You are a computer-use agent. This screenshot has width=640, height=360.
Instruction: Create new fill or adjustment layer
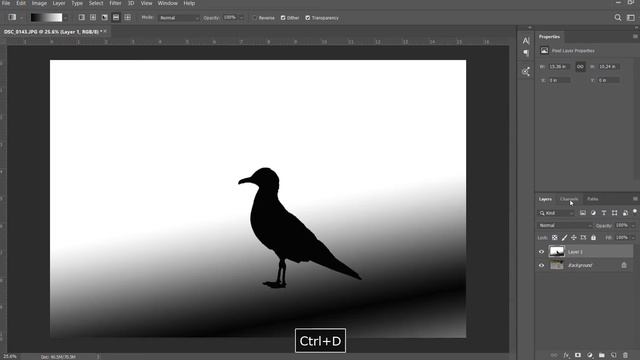[590, 356]
